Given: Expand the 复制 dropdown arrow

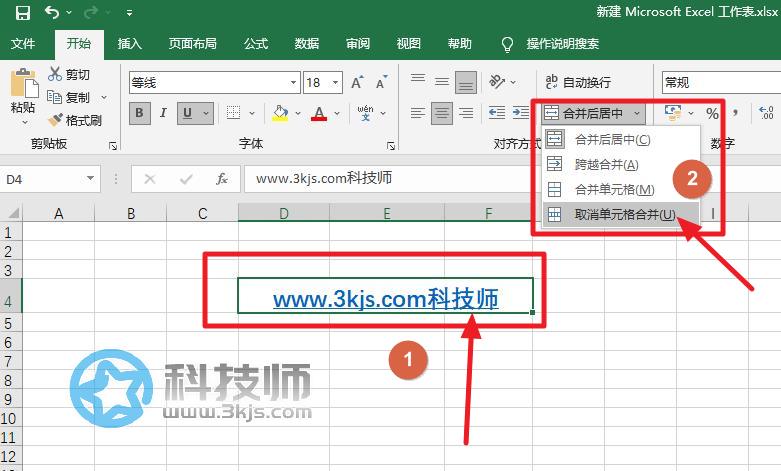Looking at the screenshot, I should tap(104, 97).
